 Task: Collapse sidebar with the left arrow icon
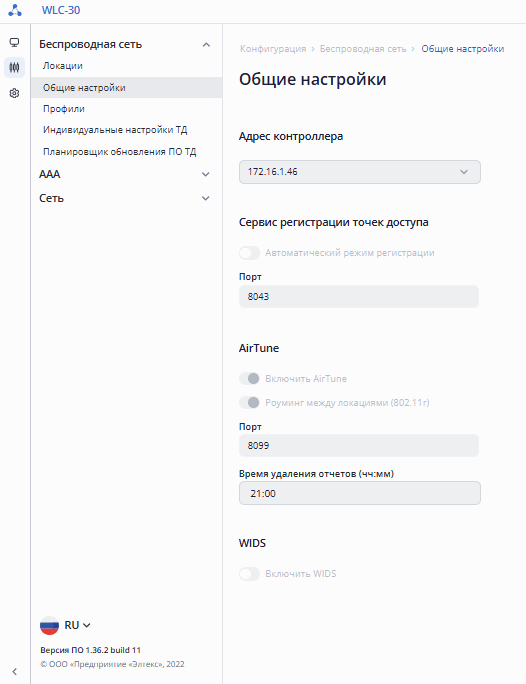click(14, 671)
